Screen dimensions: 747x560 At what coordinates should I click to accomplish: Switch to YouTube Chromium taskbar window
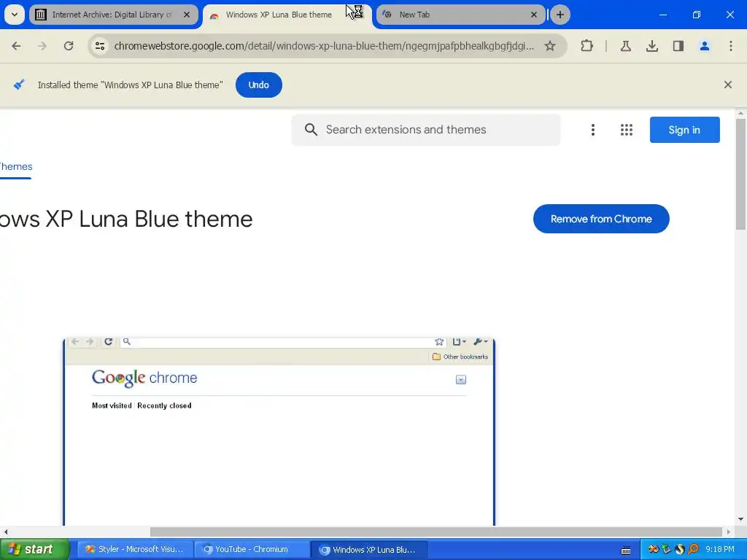click(x=252, y=549)
